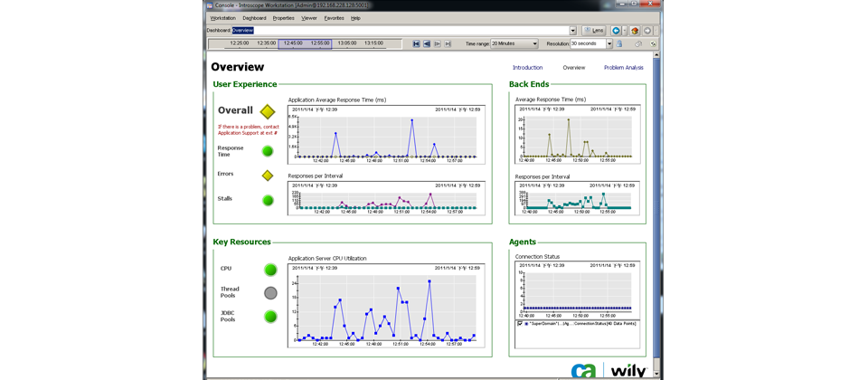Open the Resolution dropdown
868x380 pixels.
coord(609,43)
